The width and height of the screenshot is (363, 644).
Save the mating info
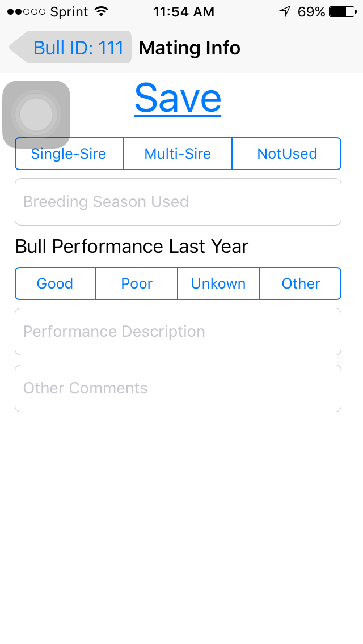(x=178, y=98)
